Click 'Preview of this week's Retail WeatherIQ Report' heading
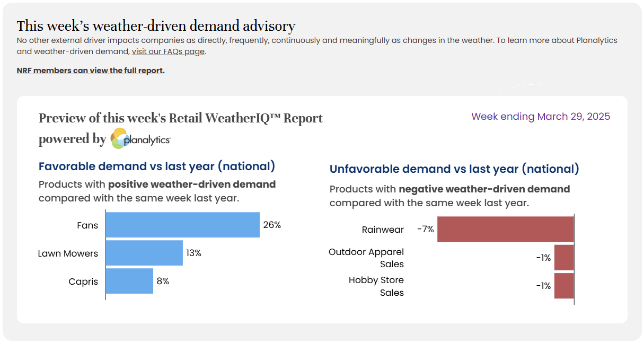This screenshot has width=644, height=343. click(181, 118)
